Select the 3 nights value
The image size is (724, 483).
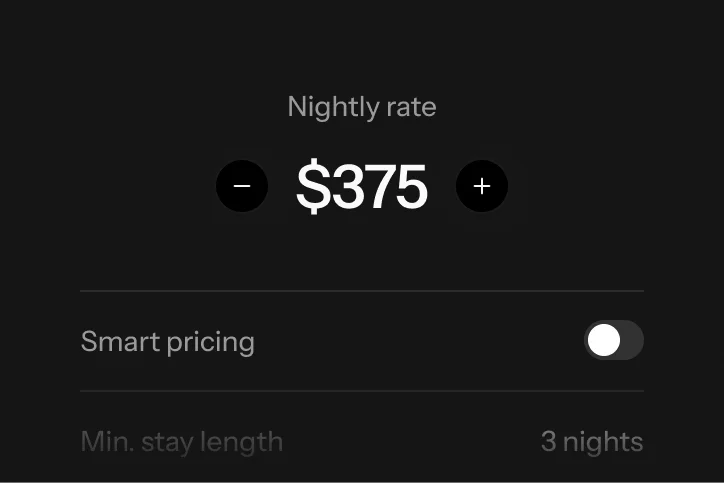click(591, 441)
